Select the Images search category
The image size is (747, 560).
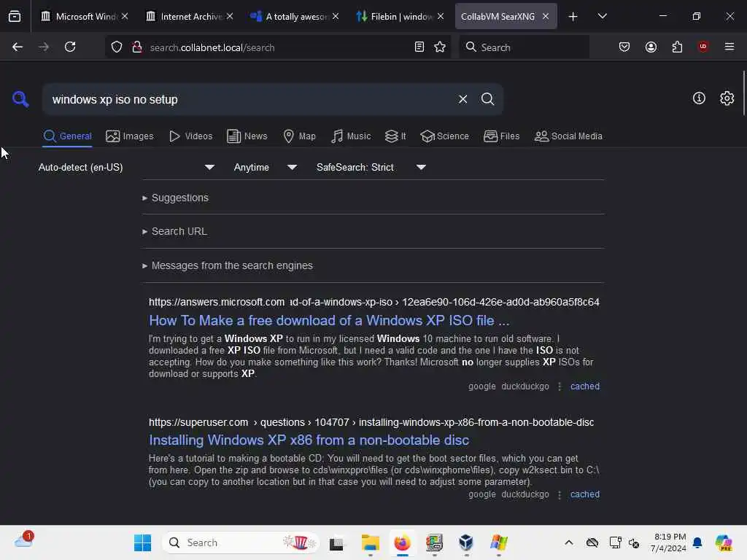click(130, 136)
